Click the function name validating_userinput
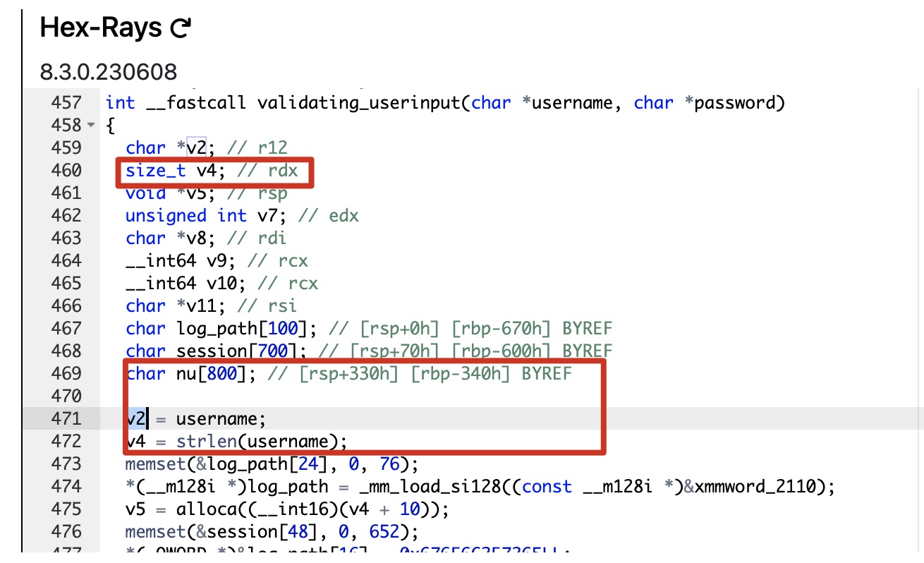This screenshot has height=563, width=924. tap(359, 103)
